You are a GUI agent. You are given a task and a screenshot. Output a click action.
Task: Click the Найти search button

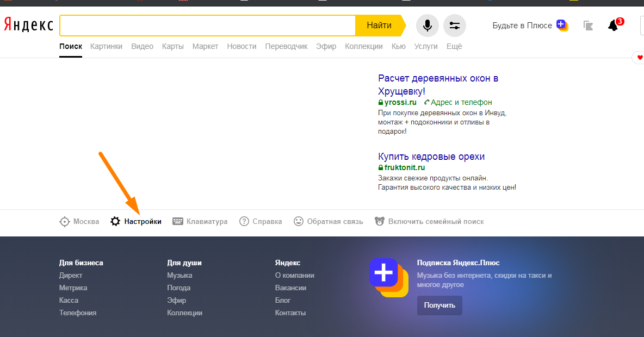pos(380,26)
